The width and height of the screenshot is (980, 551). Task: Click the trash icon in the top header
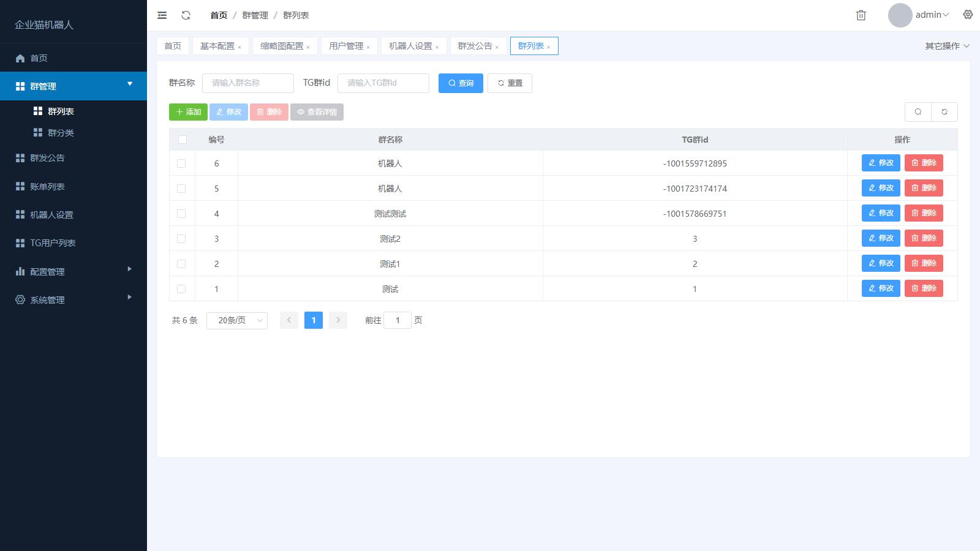click(x=861, y=15)
